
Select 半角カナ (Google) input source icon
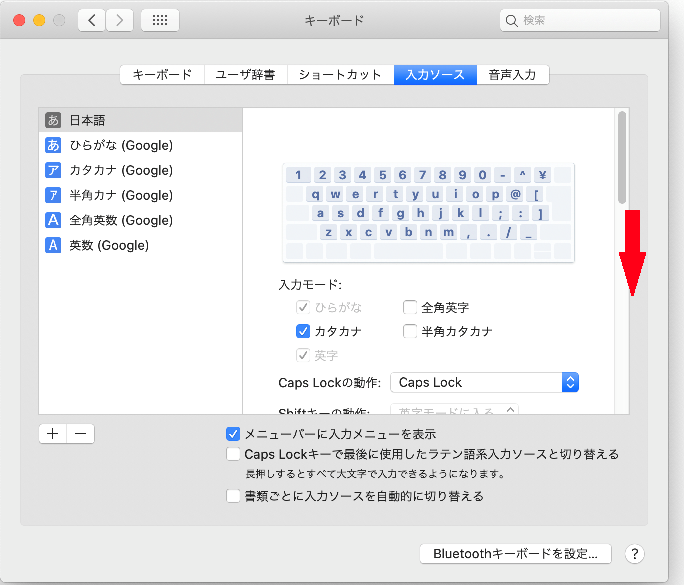tap(54, 195)
